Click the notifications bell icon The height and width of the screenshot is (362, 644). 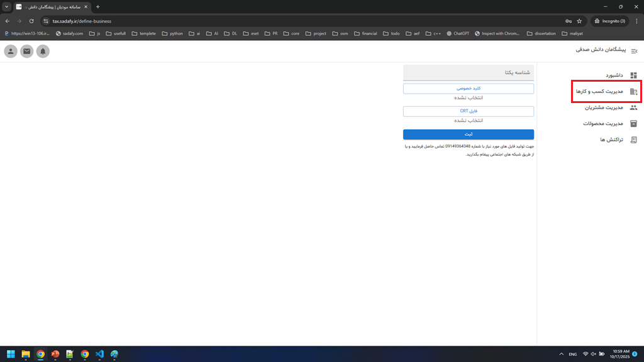click(x=43, y=52)
